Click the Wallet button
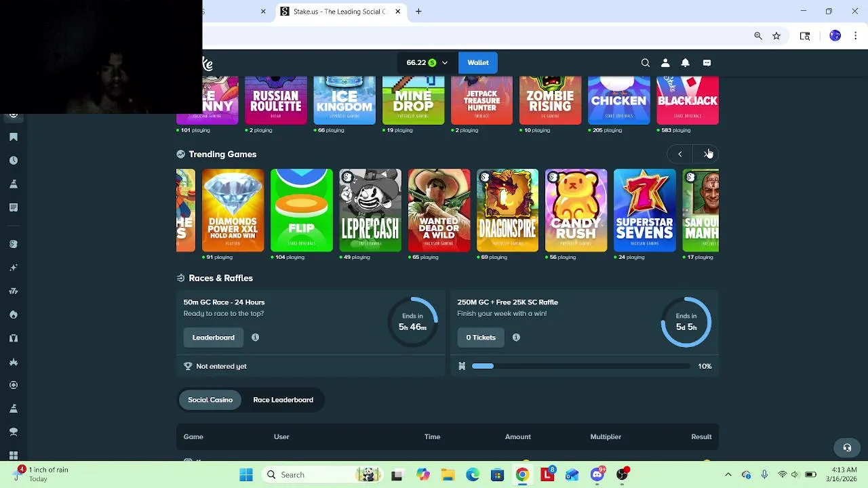Viewport: 868px width, 488px height. 478,62
